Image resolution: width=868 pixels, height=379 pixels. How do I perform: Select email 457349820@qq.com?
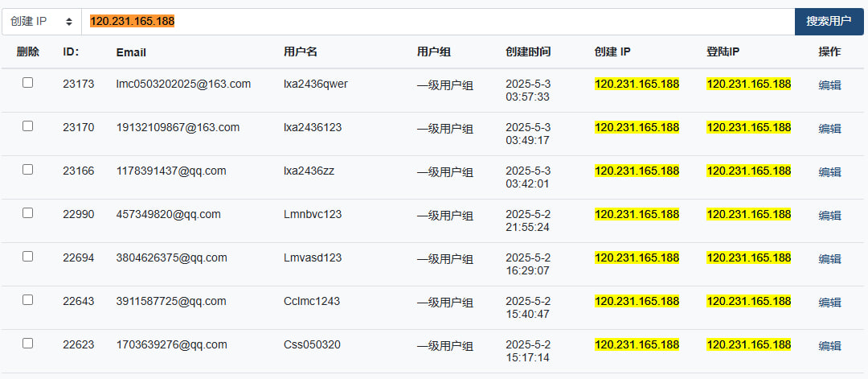[168, 214]
